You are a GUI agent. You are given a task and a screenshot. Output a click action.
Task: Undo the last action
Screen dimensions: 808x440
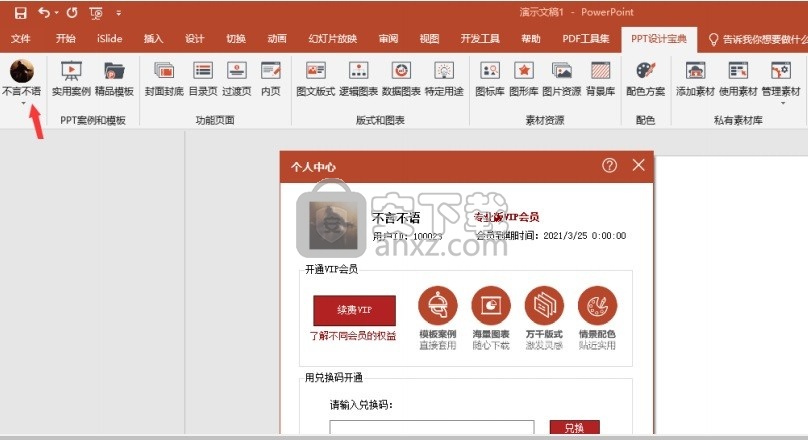[x=44, y=12]
